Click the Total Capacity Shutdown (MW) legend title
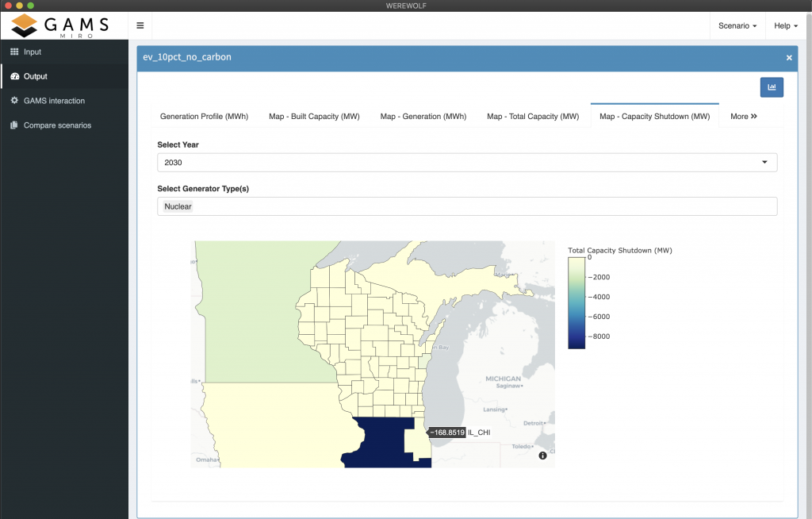 620,251
